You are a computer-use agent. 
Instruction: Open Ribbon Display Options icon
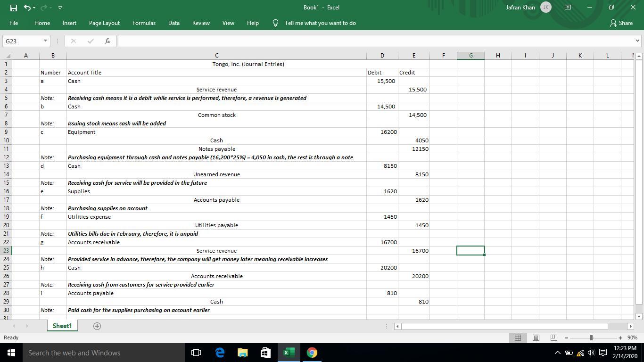pyautogui.click(x=568, y=8)
